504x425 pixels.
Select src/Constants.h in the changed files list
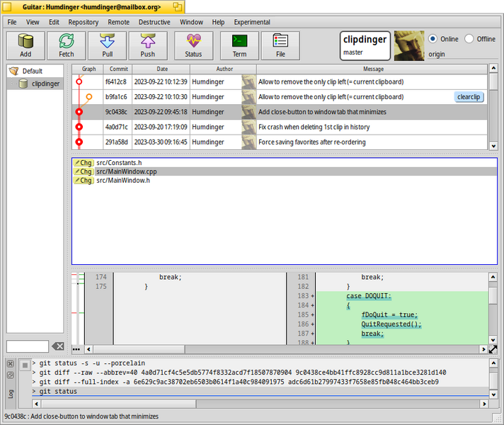(119, 163)
